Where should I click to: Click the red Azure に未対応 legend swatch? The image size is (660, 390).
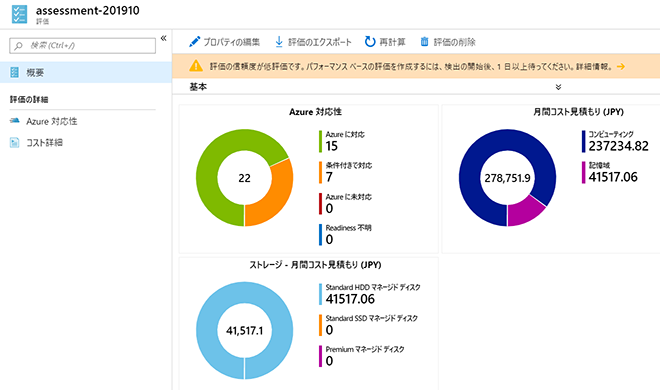[x=320, y=204]
